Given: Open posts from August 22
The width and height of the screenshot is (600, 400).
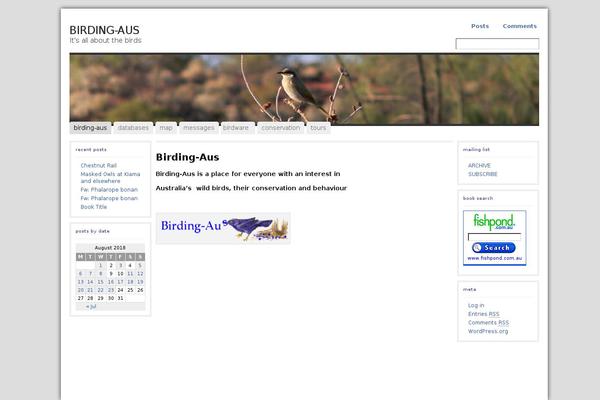Looking at the screenshot, I should (x=100, y=290).
